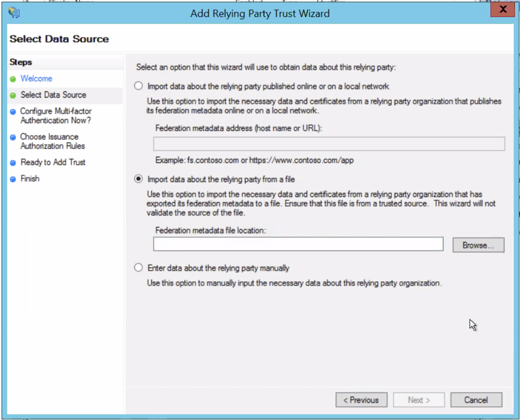Screen dimensions: 520x420
Task: Click the Browse button for metadata file
Action: point(478,245)
